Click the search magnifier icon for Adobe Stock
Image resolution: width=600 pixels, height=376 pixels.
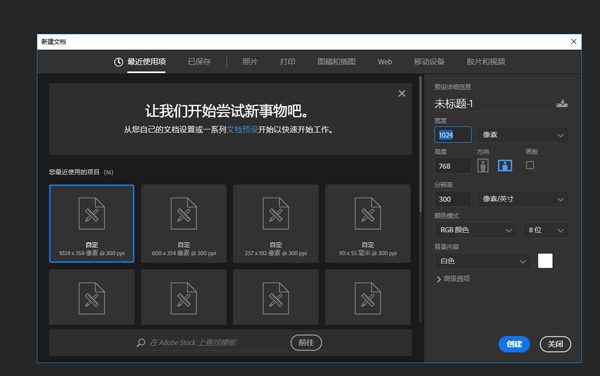point(141,342)
